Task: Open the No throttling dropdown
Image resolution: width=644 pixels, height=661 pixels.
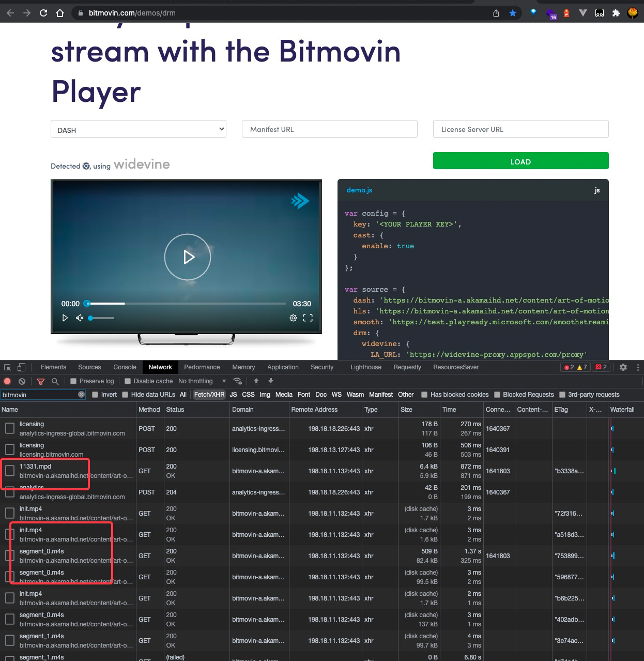Action: [x=202, y=381]
